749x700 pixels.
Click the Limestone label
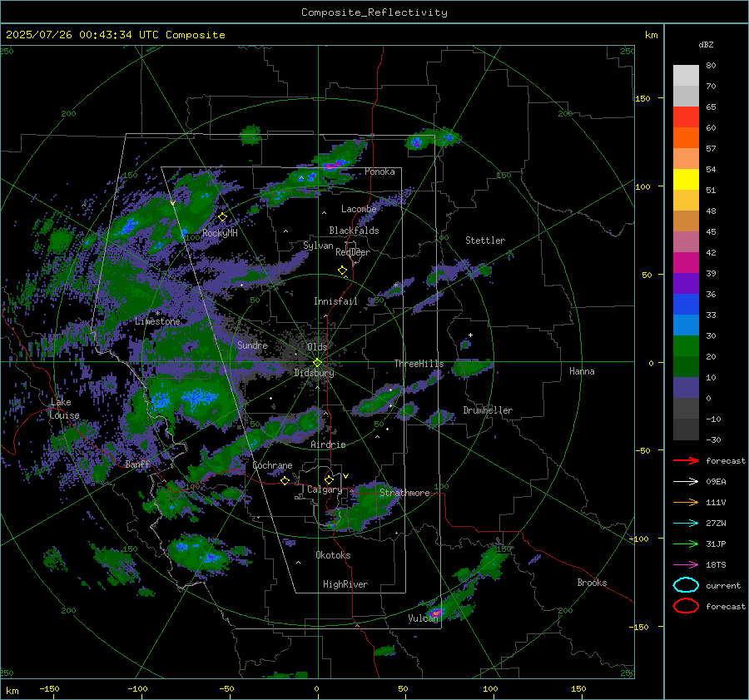(157, 321)
